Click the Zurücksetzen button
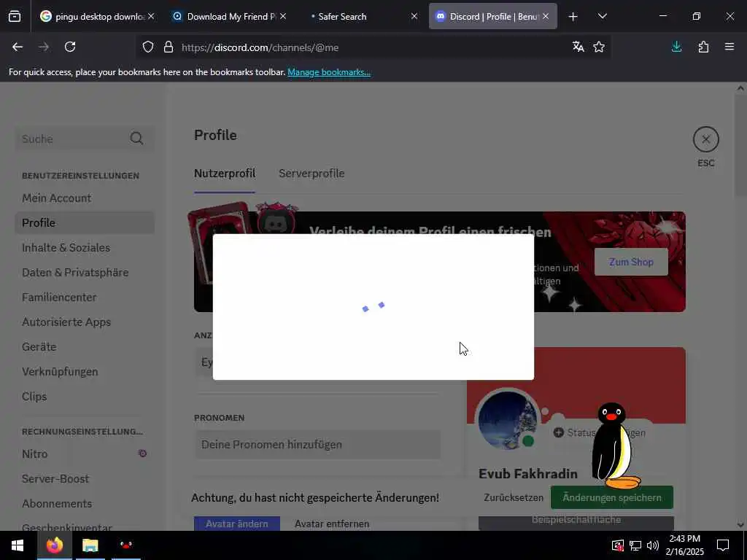747x560 pixels. coord(514,497)
